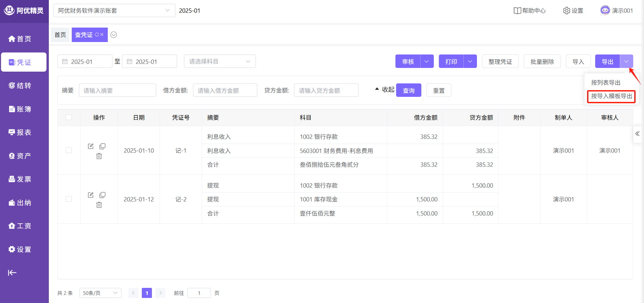Open the 请选择科目 subject dropdown
Image resolution: width=644 pixels, height=303 pixels.
(x=220, y=62)
